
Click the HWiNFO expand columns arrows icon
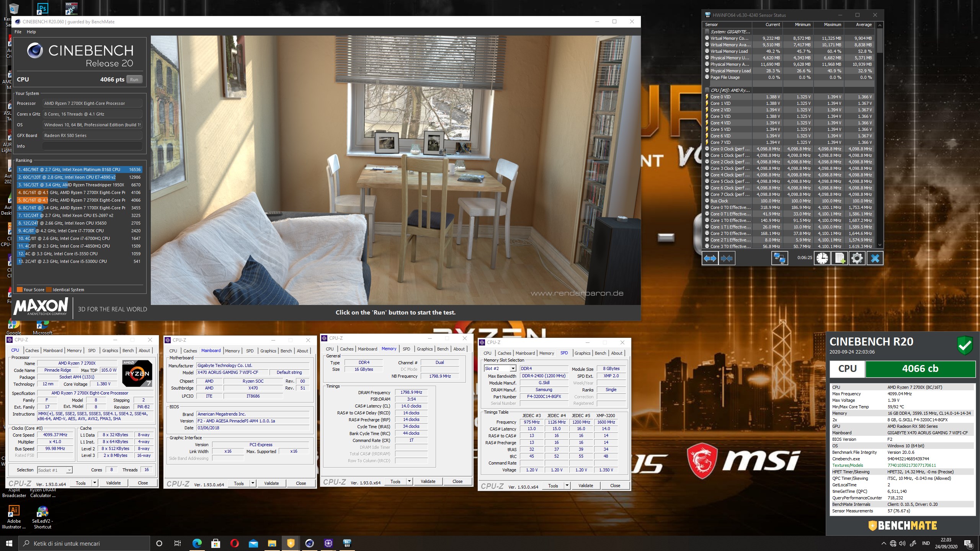(710, 258)
